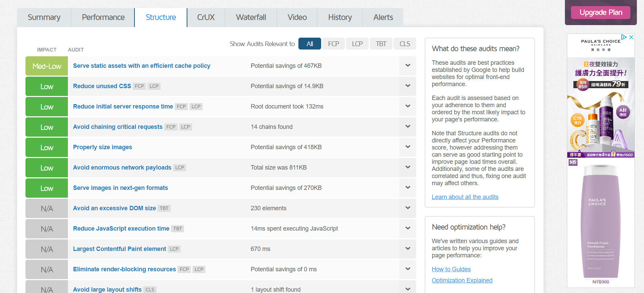Click the purple conditioner product image
This screenshot has width=644, height=293.
(x=601, y=220)
